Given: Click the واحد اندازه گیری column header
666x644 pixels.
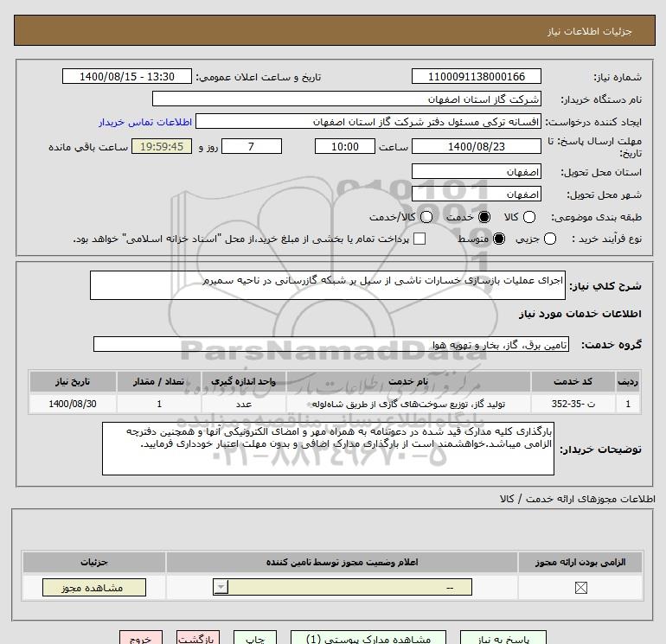Looking at the screenshot, I should coord(244,381).
